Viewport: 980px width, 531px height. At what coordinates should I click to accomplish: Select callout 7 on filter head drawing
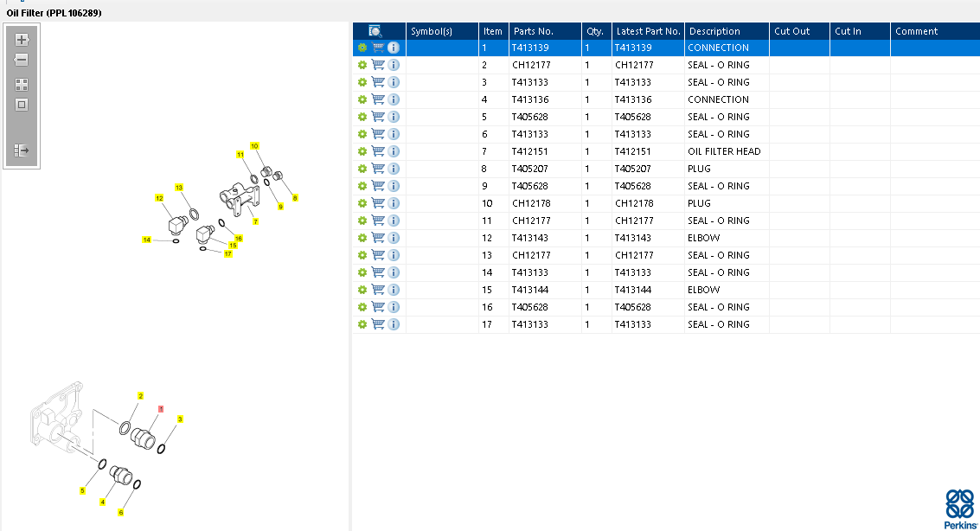coord(255,221)
